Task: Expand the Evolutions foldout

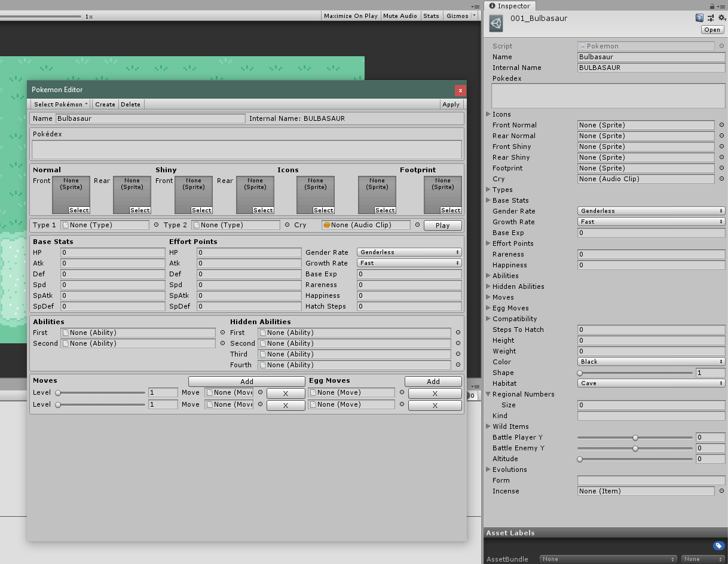Action: (x=488, y=470)
